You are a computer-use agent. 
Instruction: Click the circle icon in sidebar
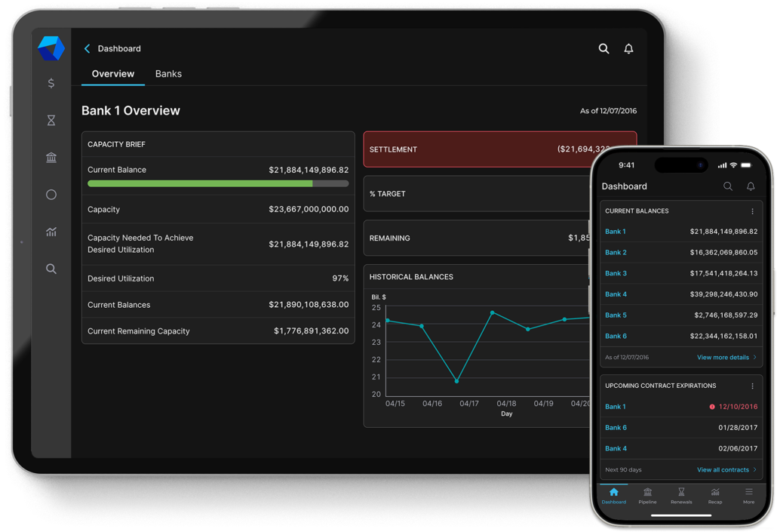(x=51, y=195)
